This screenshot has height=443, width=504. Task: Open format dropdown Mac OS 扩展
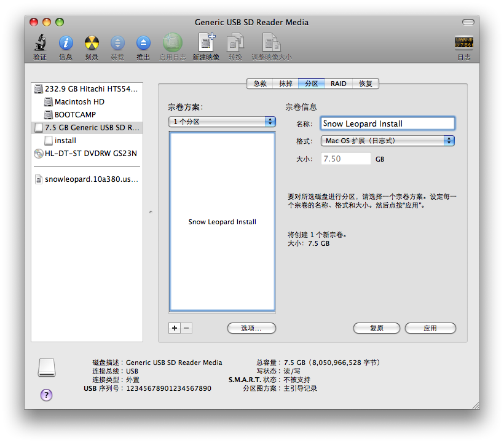[x=387, y=141]
